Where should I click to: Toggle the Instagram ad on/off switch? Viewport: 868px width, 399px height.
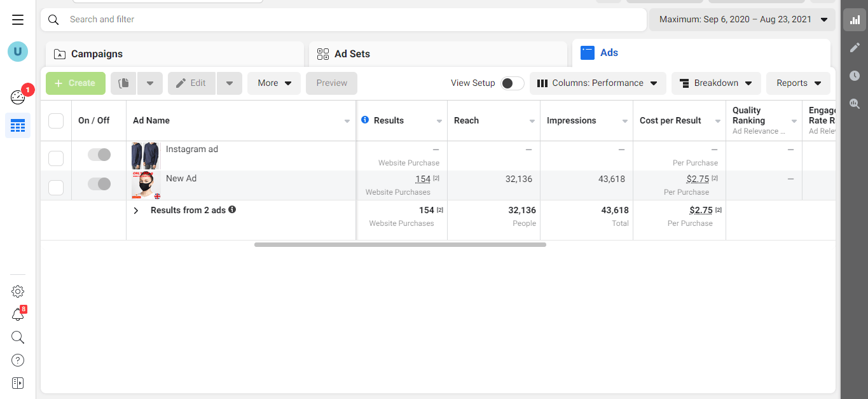click(99, 155)
